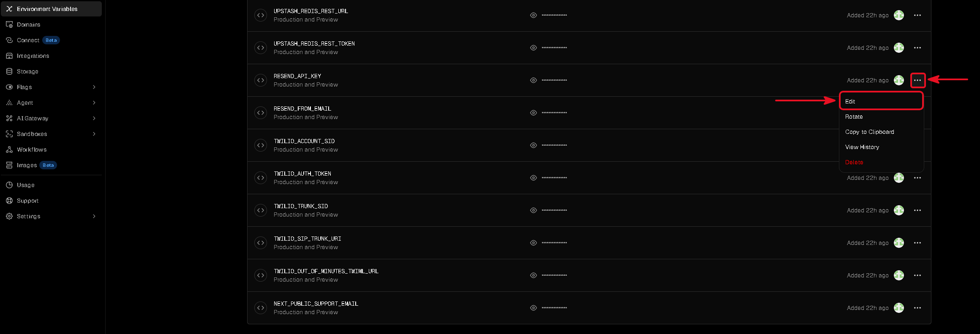Viewport: 980px width, 334px height.
Task: Show TWILIO_AUTH_TOKEN value with eye icon
Action: 534,178
